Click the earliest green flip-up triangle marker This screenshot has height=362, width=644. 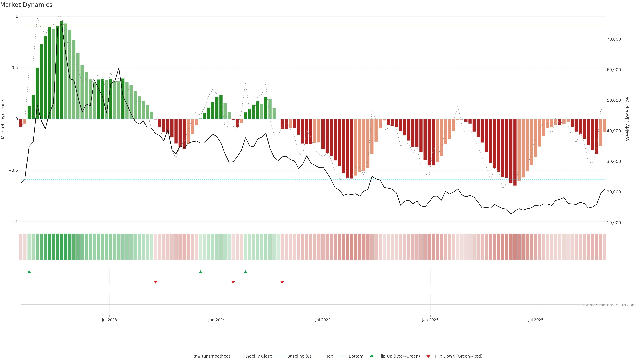point(29,272)
